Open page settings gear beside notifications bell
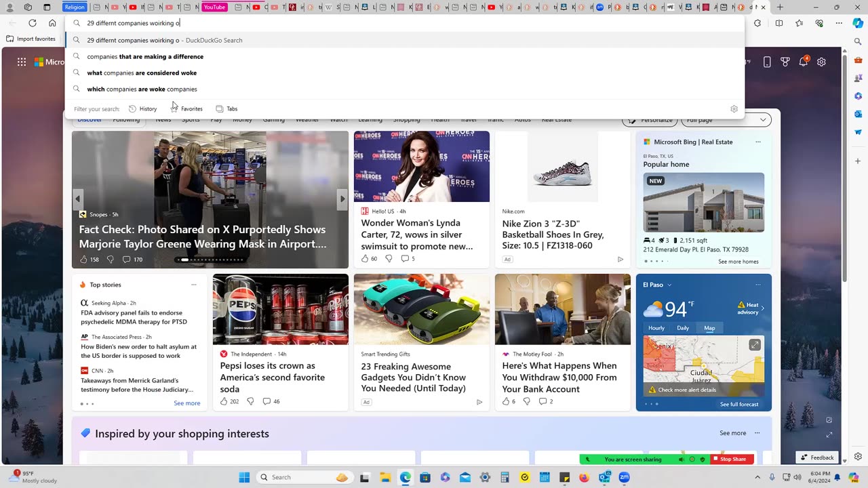Image resolution: width=868 pixels, height=488 pixels. coord(821,62)
